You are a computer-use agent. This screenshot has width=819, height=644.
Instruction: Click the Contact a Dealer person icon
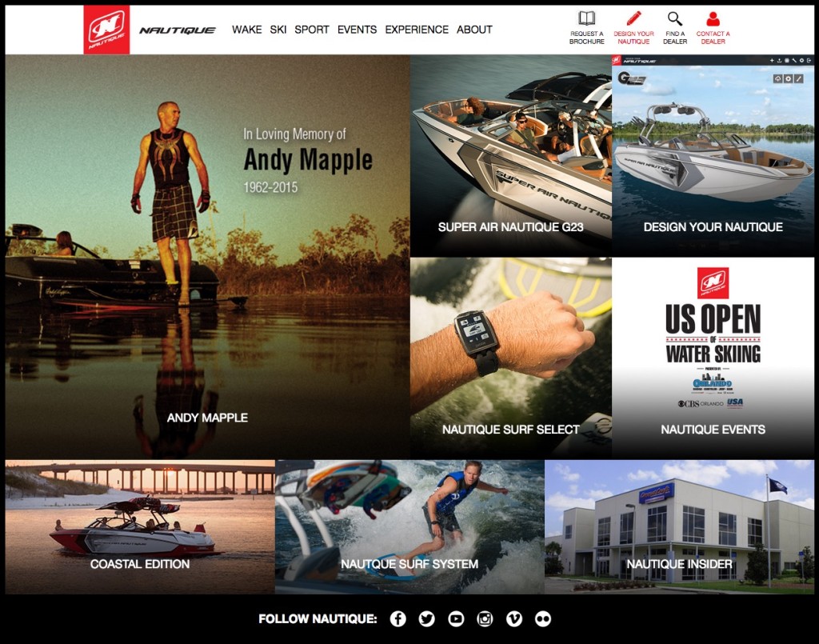(713, 18)
